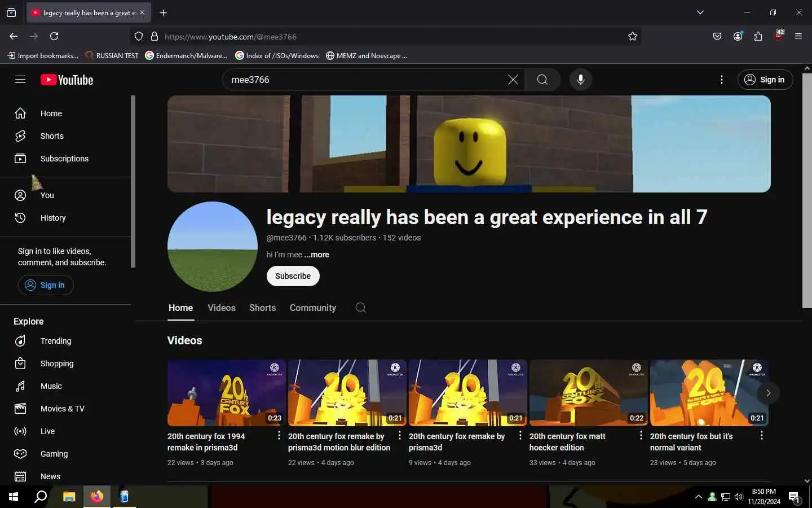Expand channel description with ...more
The width and height of the screenshot is (812, 508).
click(317, 255)
